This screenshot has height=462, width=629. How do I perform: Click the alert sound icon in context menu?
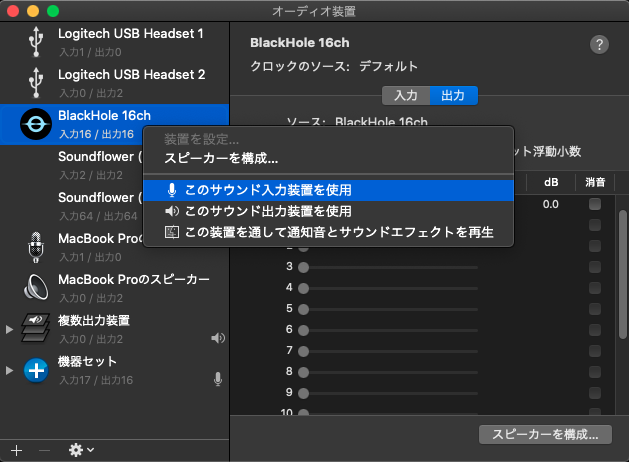[172, 232]
